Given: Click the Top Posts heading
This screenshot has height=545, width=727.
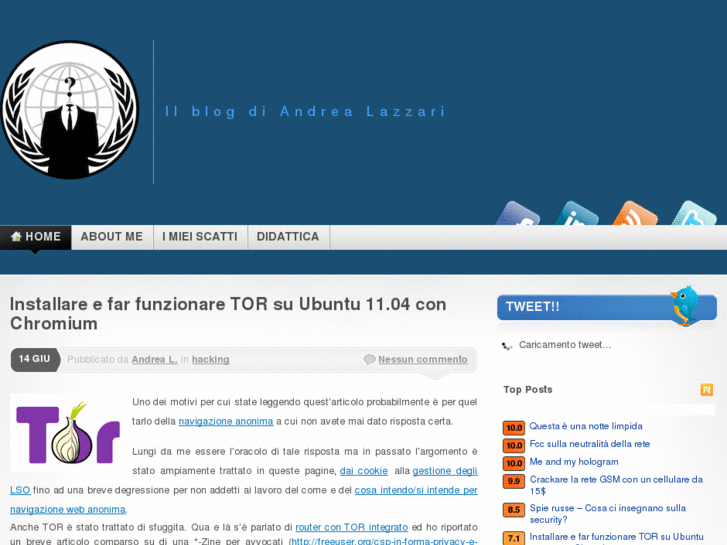Looking at the screenshot, I should 528,390.
